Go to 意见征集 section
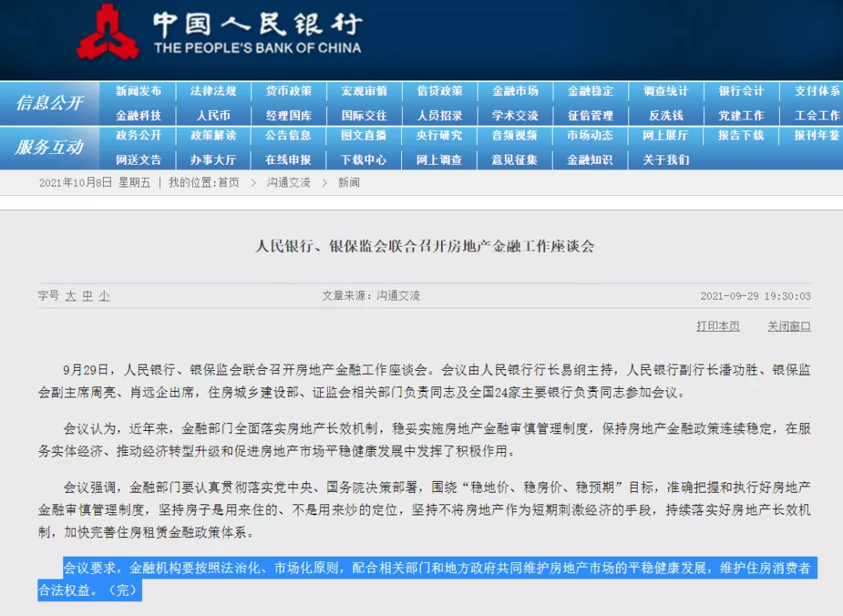The width and height of the screenshot is (843, 616). click(514, 159)
